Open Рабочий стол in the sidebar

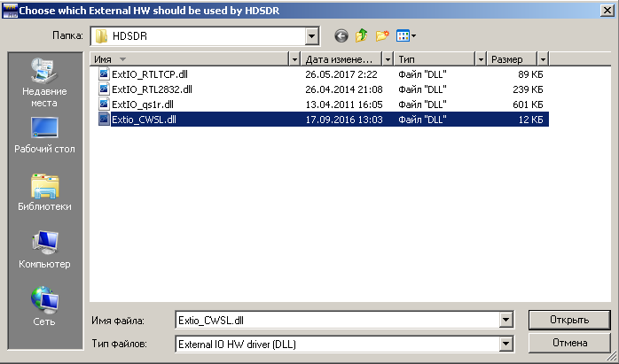coord(44,135)
